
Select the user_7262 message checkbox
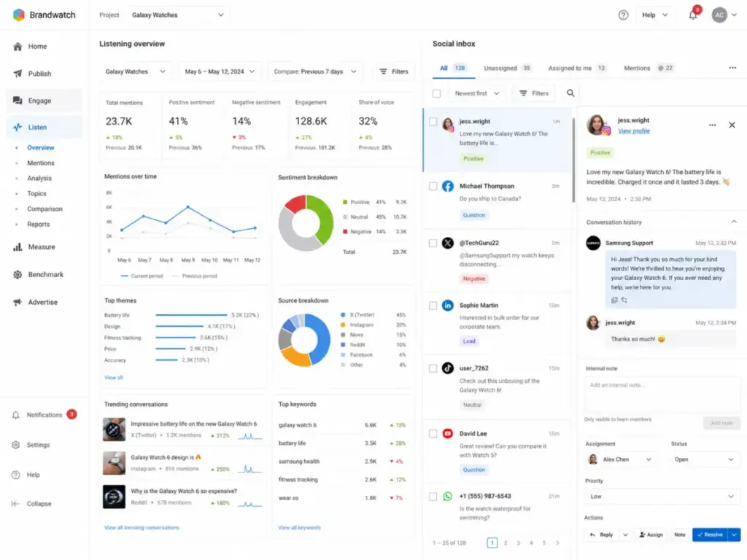(433, 368)
